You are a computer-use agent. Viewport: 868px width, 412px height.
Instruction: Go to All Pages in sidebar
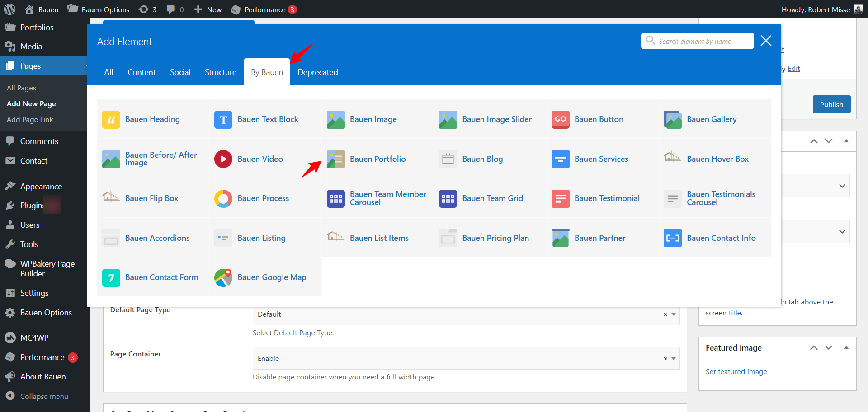pyautogui.click(x=21, y=88)
